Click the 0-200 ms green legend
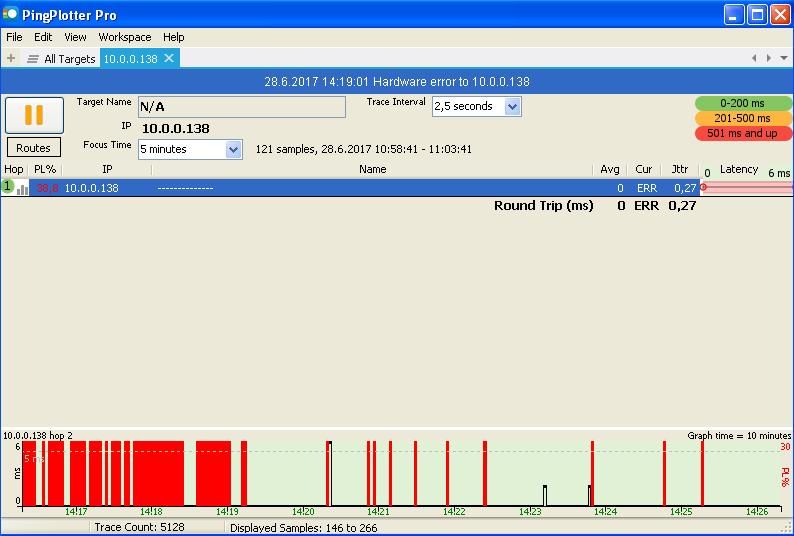This screenshot has height=536, width=794. (x=742, y=103)
